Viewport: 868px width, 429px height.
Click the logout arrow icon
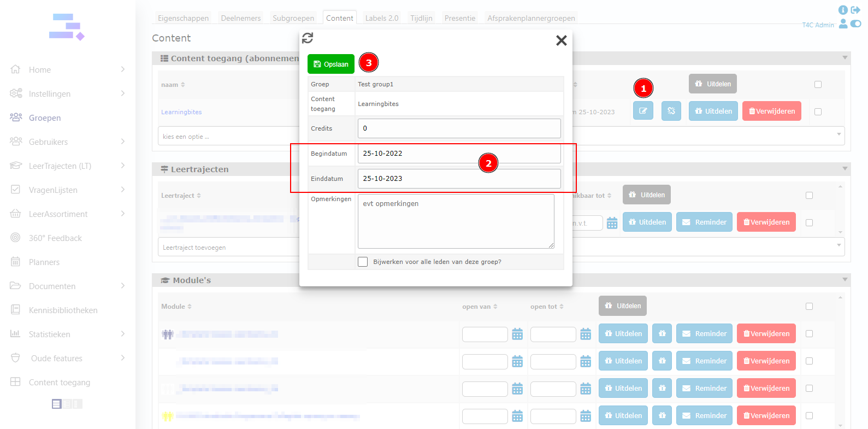[x=855, y=10]
